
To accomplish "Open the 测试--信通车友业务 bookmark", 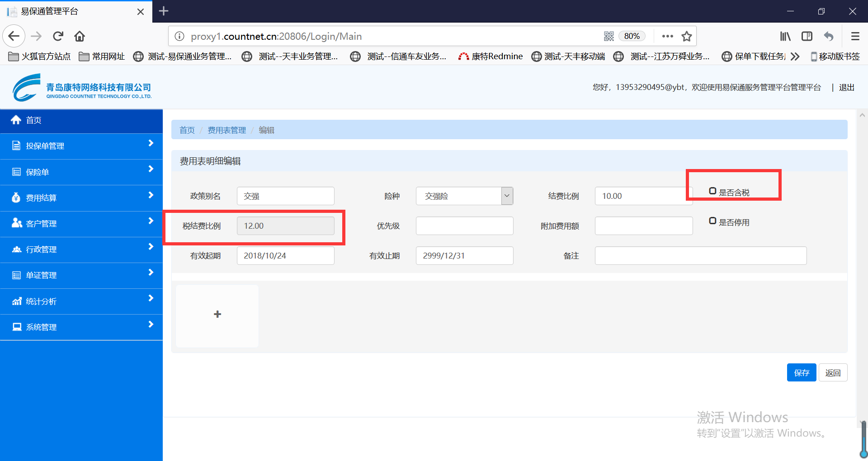I will click(x=399, y=56).
